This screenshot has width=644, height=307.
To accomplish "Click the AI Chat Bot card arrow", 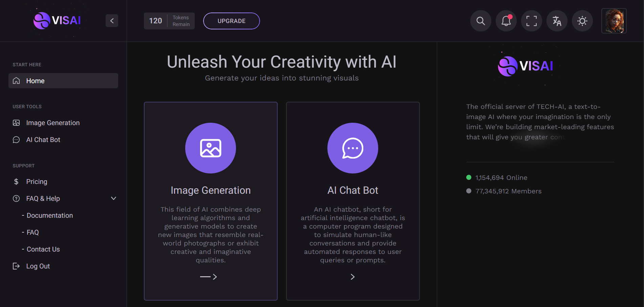I will [352, 277].
